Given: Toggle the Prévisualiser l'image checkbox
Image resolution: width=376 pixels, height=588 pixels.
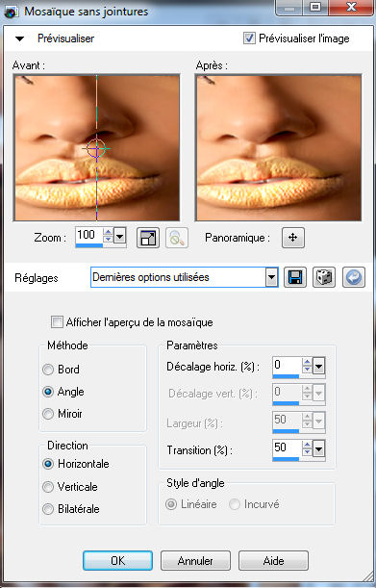Looking at the screenshot, I should coord(249,38).
